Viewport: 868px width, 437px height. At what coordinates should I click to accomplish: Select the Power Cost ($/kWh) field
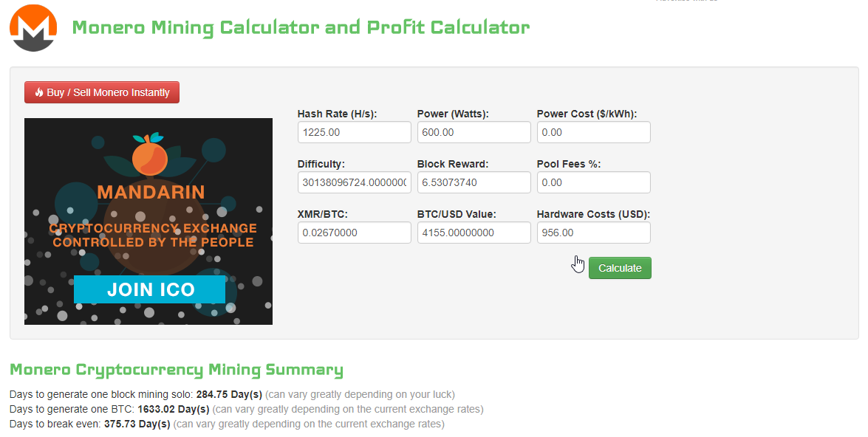[x=593, y=132]
